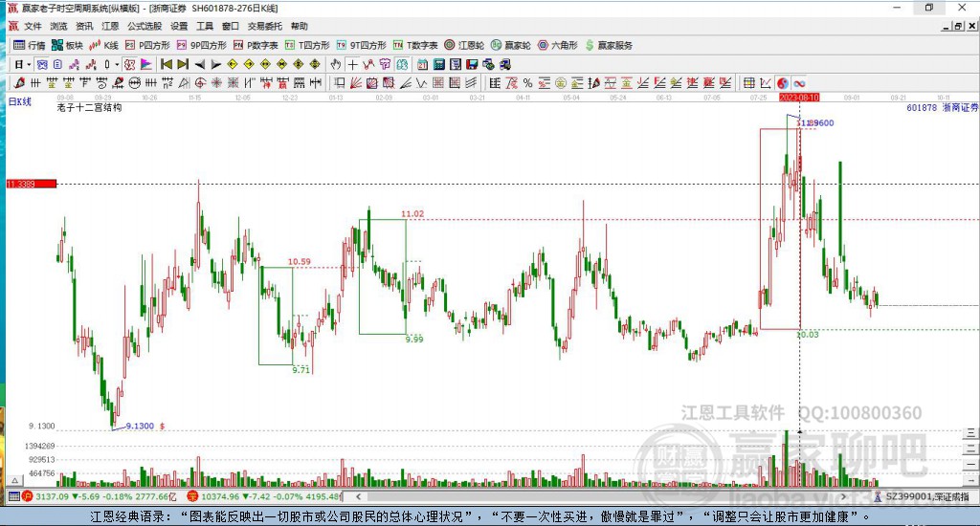Click the 11.02 price label

412,213
